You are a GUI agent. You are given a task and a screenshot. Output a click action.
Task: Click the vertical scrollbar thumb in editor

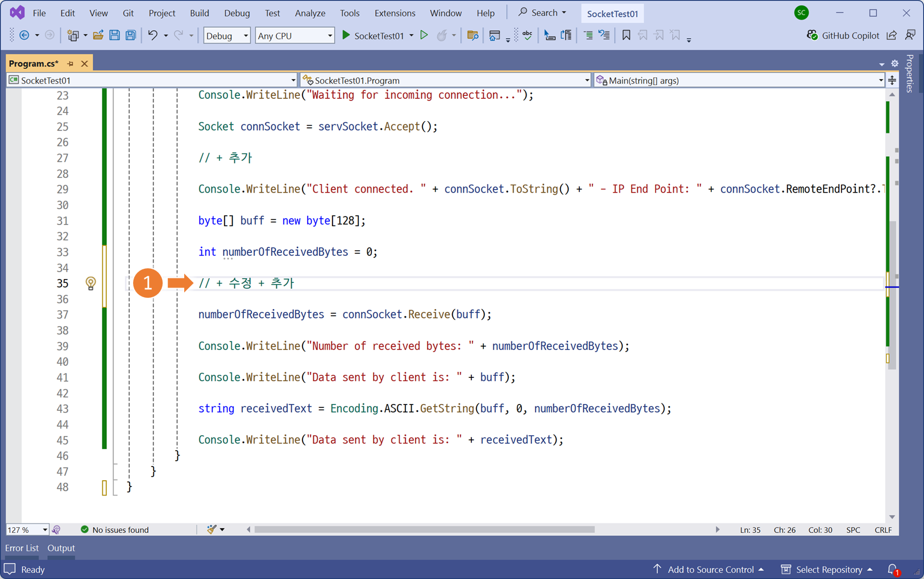click(892, 295)
